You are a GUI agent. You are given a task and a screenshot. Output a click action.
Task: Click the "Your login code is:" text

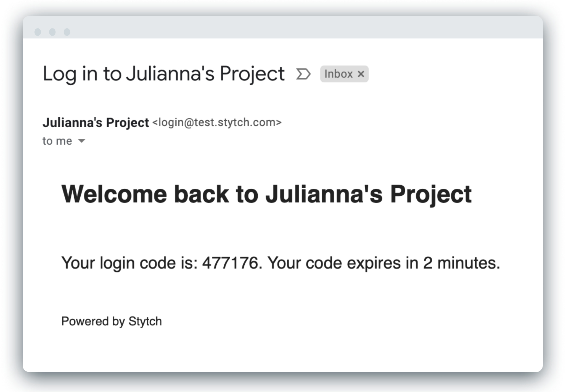tap(129, 263)
